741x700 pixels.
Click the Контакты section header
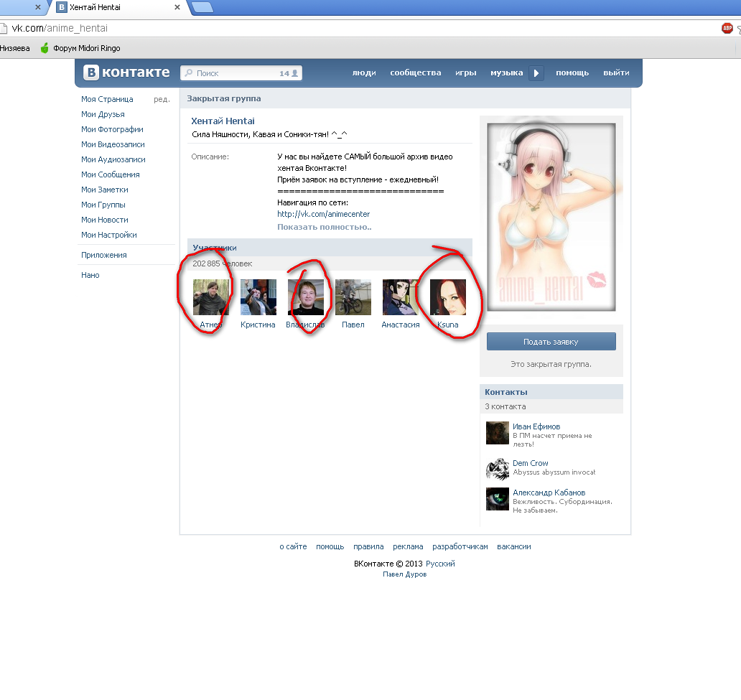click(x=551, y=392)
